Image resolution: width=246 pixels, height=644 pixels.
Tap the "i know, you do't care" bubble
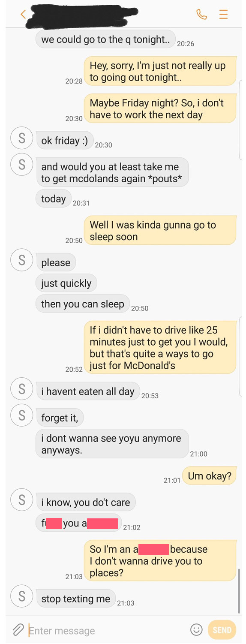coord(86,503)
